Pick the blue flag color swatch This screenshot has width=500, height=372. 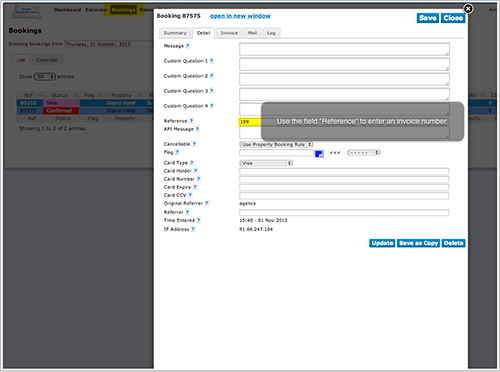(x=319, y=154)
